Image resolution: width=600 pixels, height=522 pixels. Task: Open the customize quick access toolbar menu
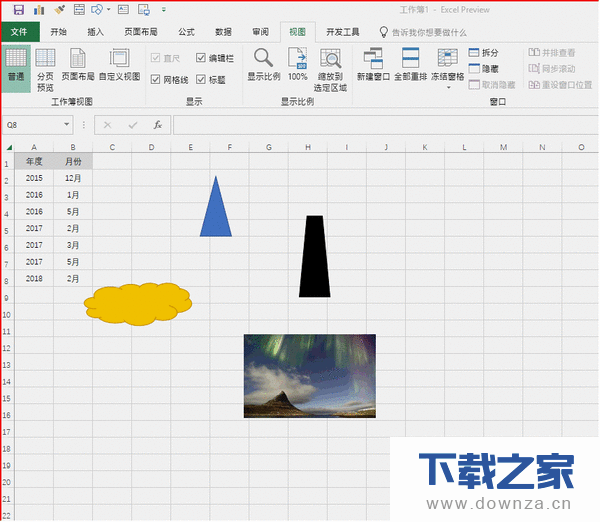(164, 10)
